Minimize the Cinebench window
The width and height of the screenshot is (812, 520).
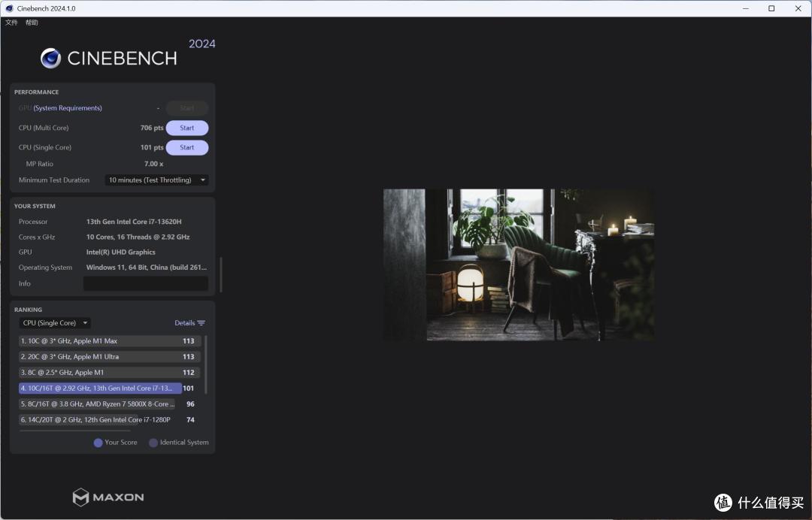[746, 8]
